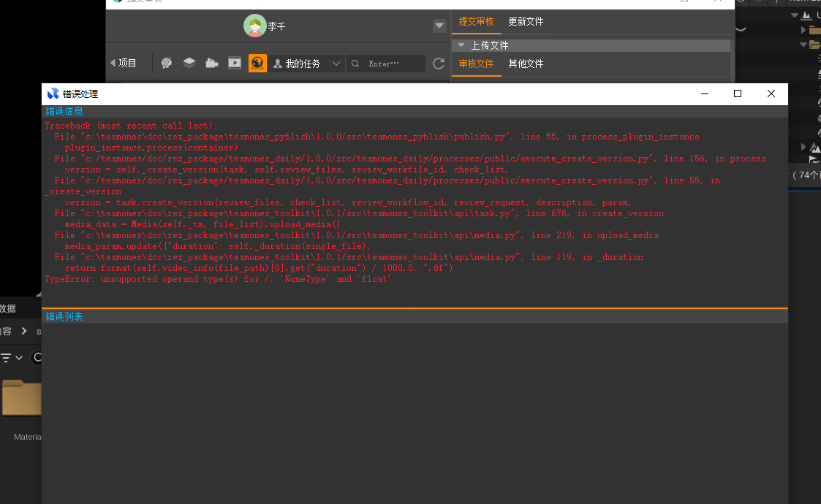The width and height of the screenshot is (821, 504).
Task: Click the stacked layers icon in toolbar
Action: (x=189, y=64)
